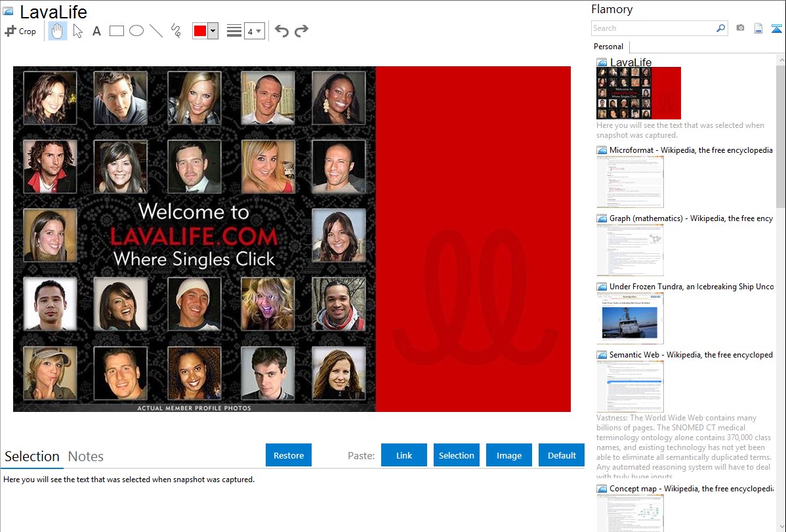Open the color picker dropdown arrow

coord(213,31)
